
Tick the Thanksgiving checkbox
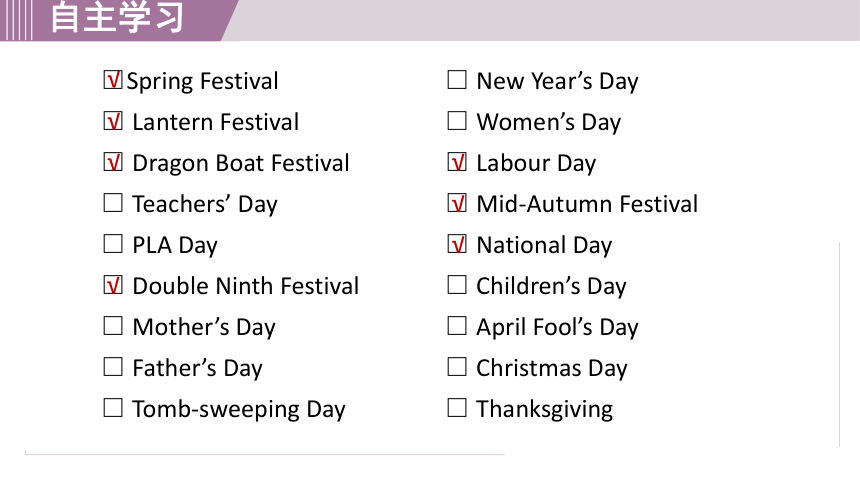[x=457, y=408]
